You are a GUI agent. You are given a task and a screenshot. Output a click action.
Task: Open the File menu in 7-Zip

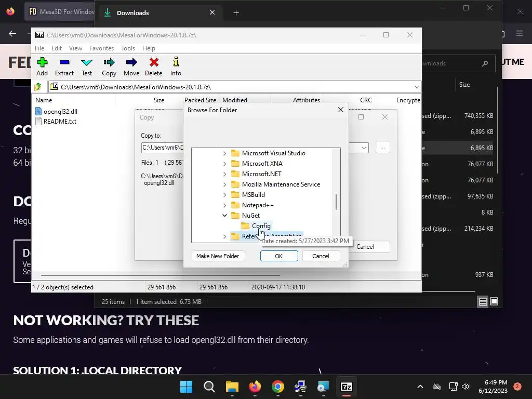pos(39,48)
